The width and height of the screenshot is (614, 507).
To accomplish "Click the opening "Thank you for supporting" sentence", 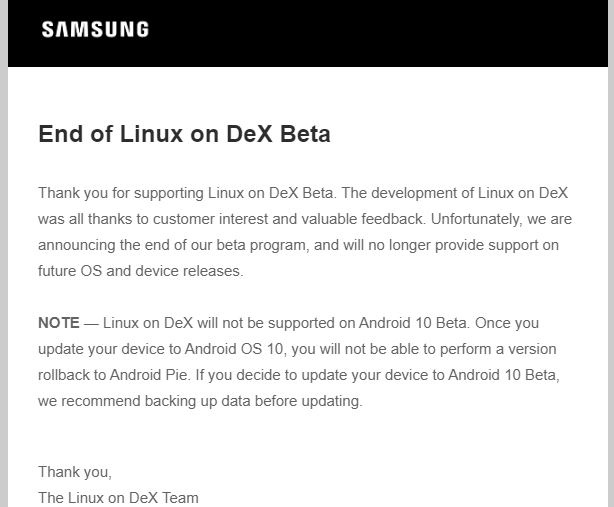I will (187, 193).
